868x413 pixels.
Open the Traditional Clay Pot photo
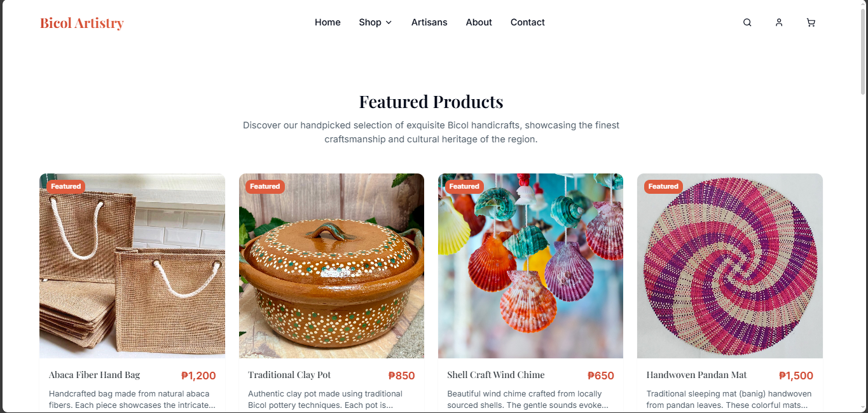(331, 266)
